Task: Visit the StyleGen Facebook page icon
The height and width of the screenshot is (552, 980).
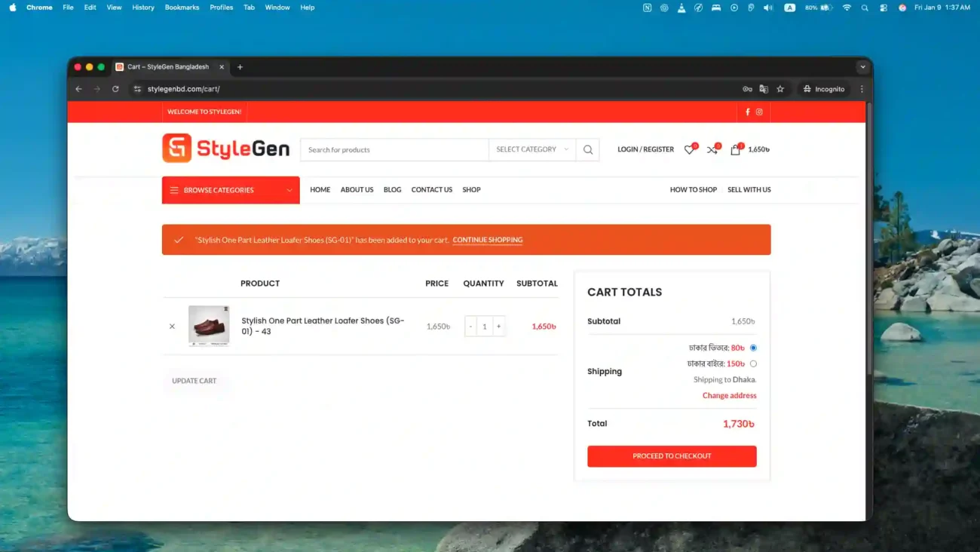Action: [748, 112]
